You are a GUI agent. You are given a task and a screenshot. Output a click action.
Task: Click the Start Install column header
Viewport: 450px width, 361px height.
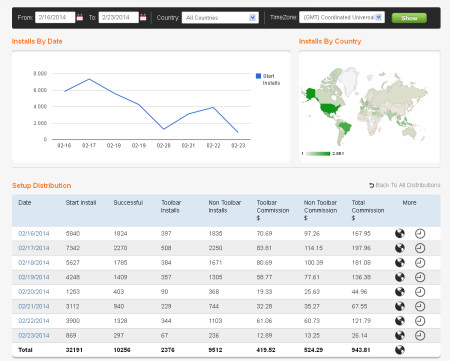coord(81,203)
